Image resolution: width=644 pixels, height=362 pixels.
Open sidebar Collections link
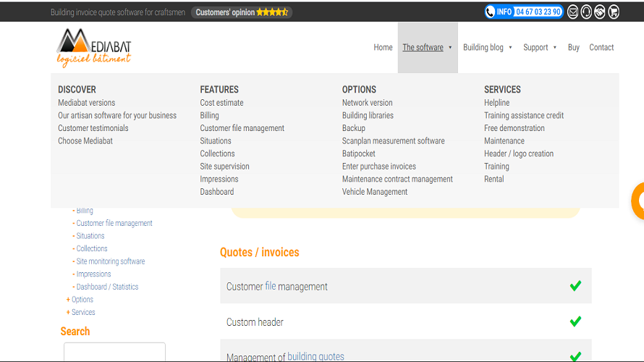[x=92, y=248]
